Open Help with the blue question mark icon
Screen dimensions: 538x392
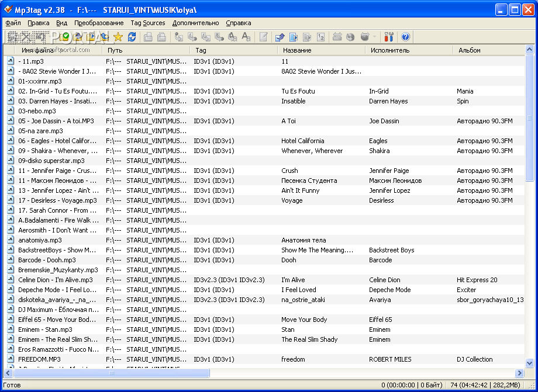[x=405, y=37]
